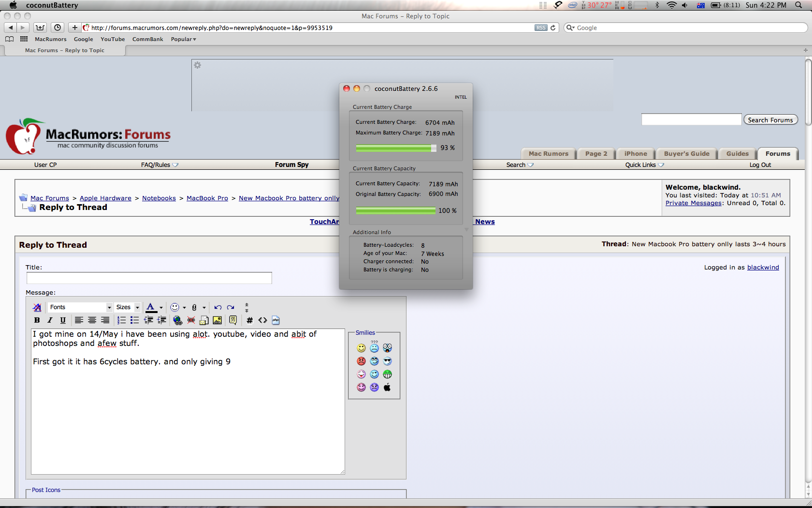
Task: Insert hyperlink with globe icon
Action: (177, 320)
